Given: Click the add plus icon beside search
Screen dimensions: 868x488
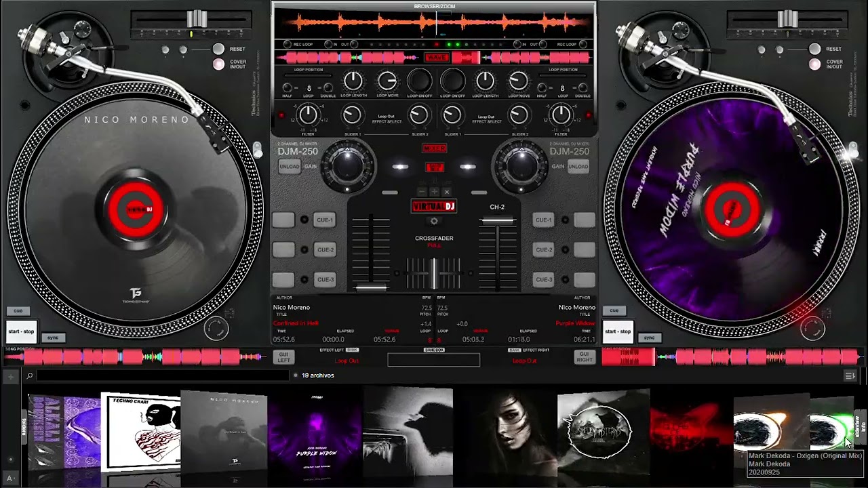Looking at the screenshot, I should pos(11,375).
